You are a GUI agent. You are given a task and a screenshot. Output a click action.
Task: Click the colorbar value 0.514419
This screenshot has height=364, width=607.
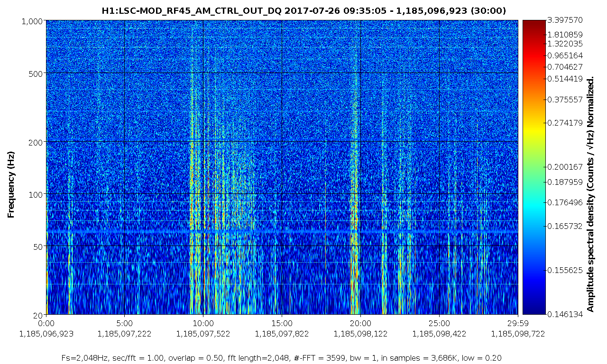point(565,79)
